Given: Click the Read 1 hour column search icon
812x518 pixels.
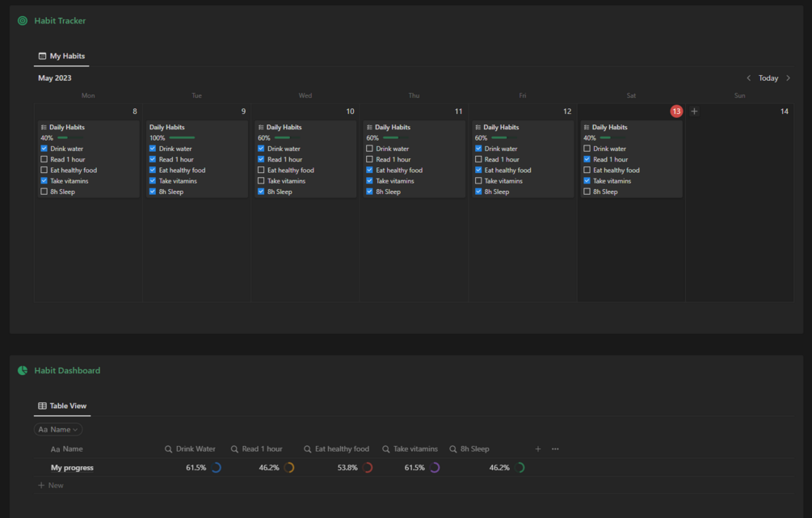Looking at the screenshot, I should point(234,449).
